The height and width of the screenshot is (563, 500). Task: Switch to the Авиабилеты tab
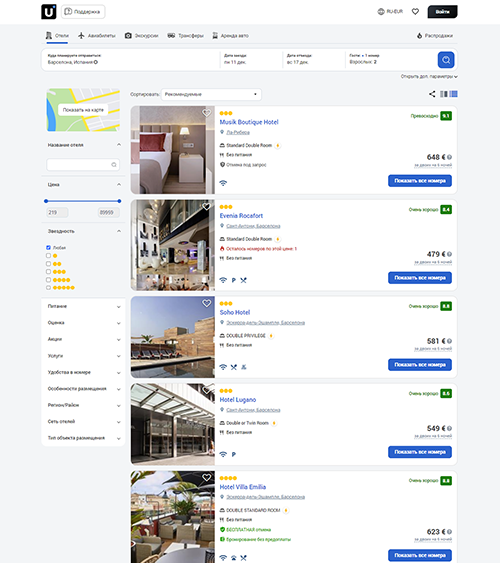[97, 36]
